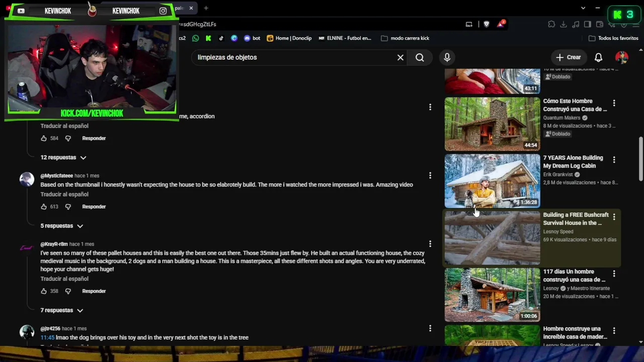Reply to the @Mysticfateee comment
The width and height of the screenshot is (644, 362).
[94, 207]
